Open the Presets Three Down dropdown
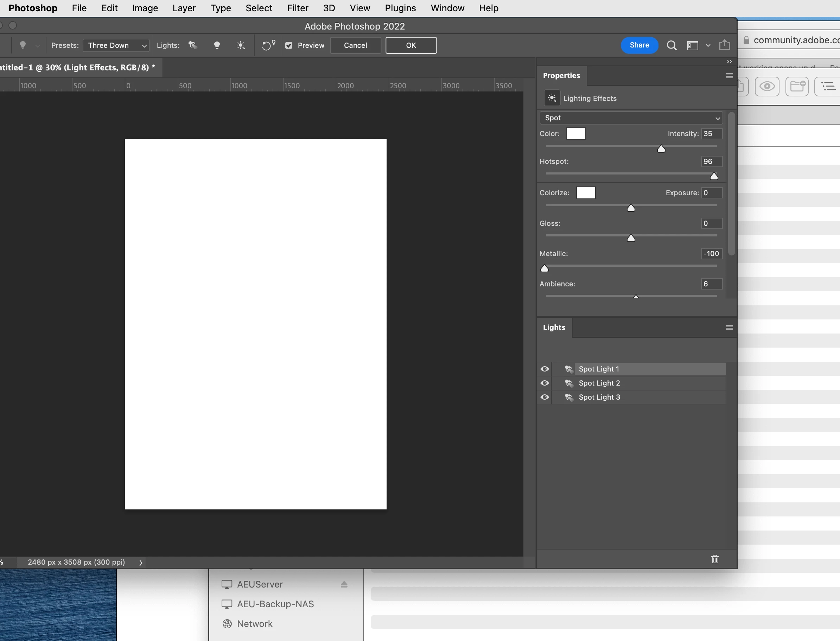 (x=116, y=45)
